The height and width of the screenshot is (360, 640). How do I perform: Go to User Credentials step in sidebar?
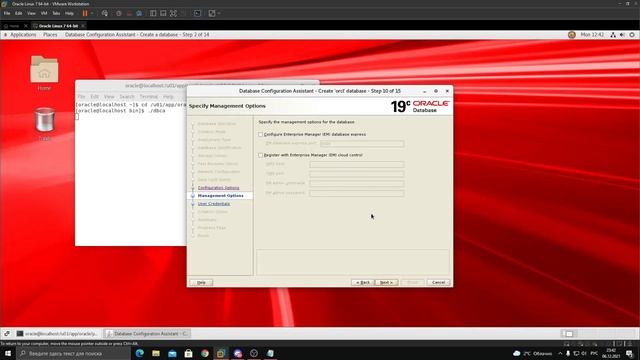(214, 204)
